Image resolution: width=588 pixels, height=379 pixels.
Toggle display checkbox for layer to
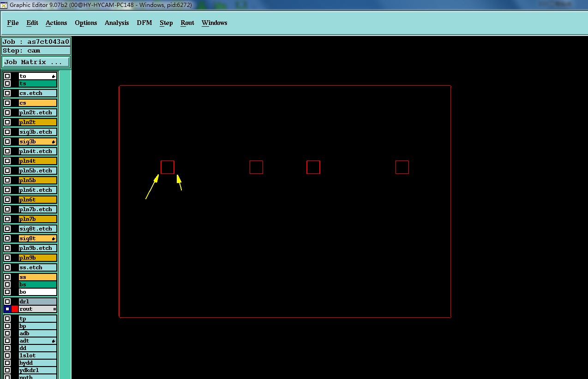(7, 76)
